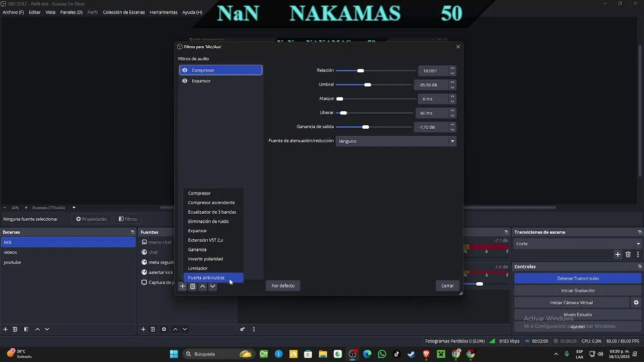The image size is (644, 362).
Task: Move source down in Fuentes toolbar
Action: click(185, 329)
